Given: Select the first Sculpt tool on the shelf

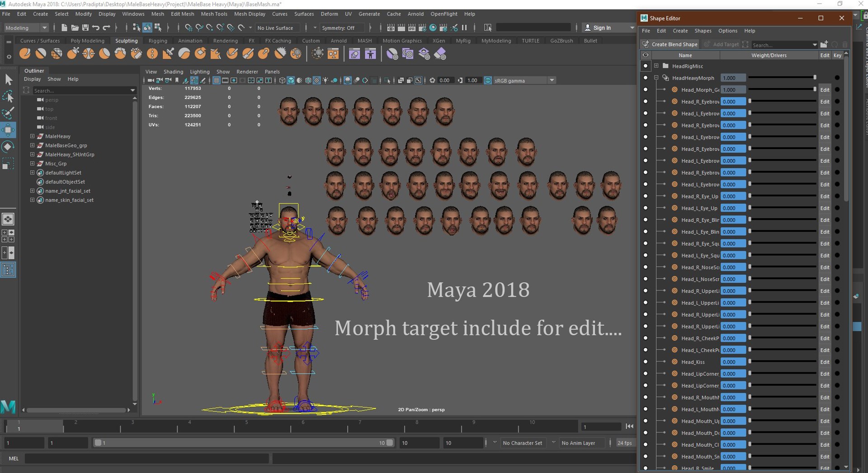Looking at the screenshot, I should tap(25, 54).
